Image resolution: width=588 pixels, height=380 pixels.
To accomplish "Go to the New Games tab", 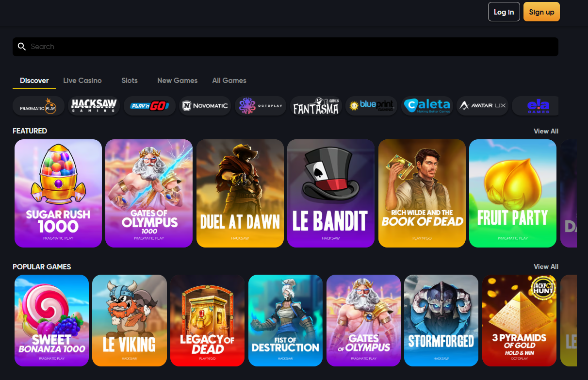I will pos(178,81).
